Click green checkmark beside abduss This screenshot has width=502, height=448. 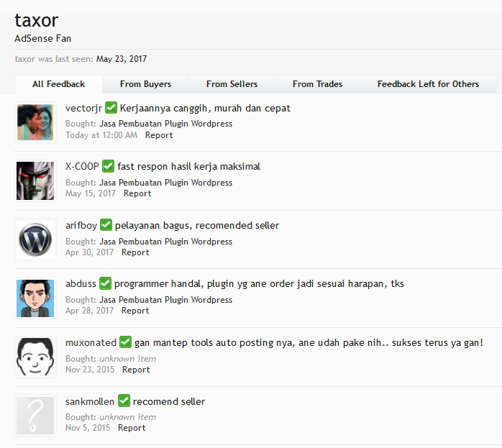[105, 283]
